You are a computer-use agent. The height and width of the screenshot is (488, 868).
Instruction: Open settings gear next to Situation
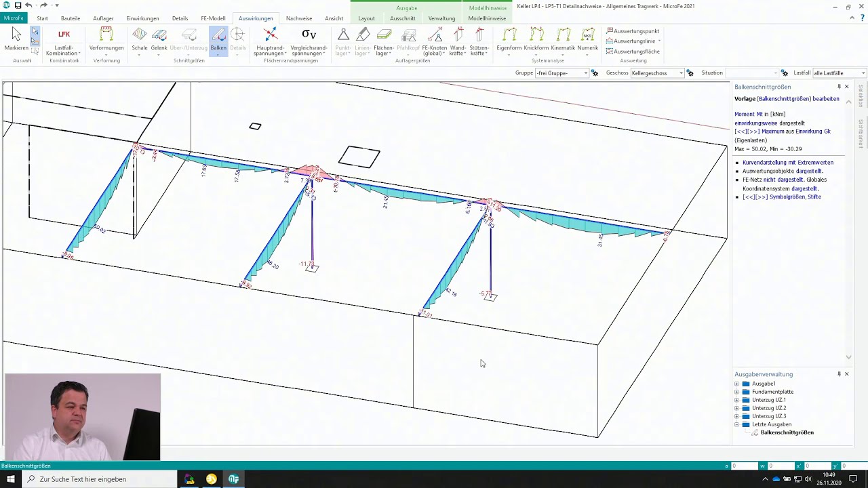pos(784,73)
